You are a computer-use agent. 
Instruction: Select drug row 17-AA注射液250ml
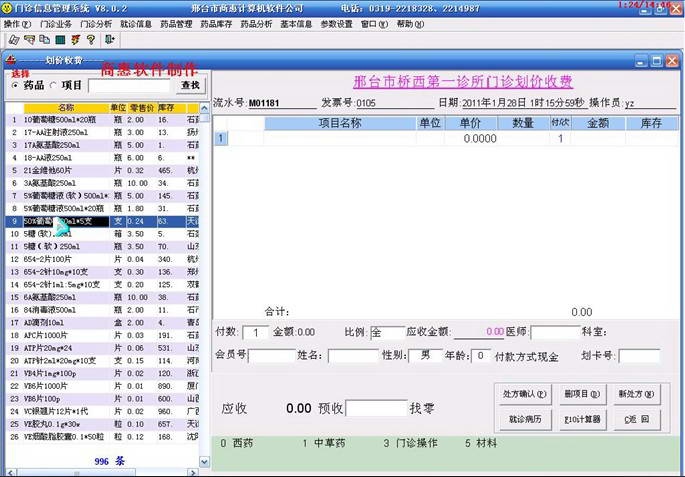pyautogui.click(x=103, y=132)
